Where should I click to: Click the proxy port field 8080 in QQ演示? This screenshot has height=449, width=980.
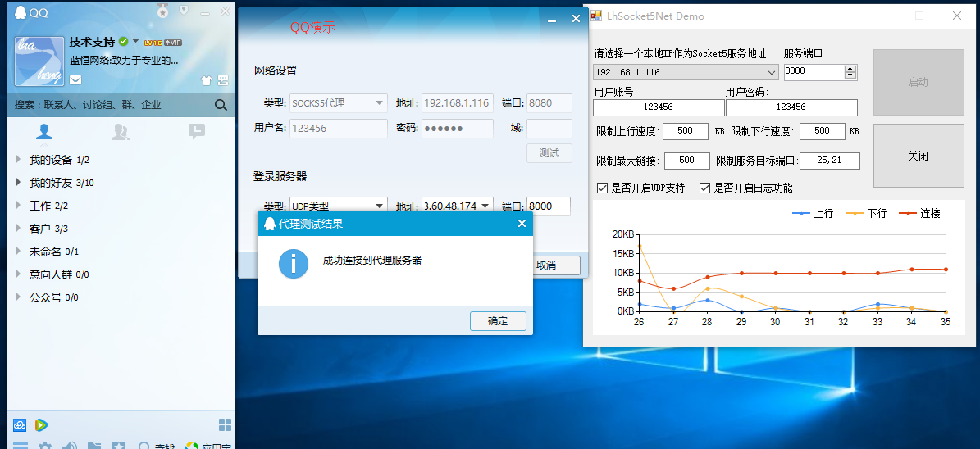tap(549, 103)
